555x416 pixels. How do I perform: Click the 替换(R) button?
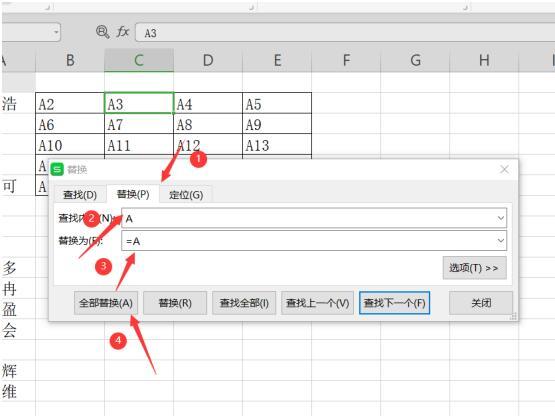click(175, 303)
